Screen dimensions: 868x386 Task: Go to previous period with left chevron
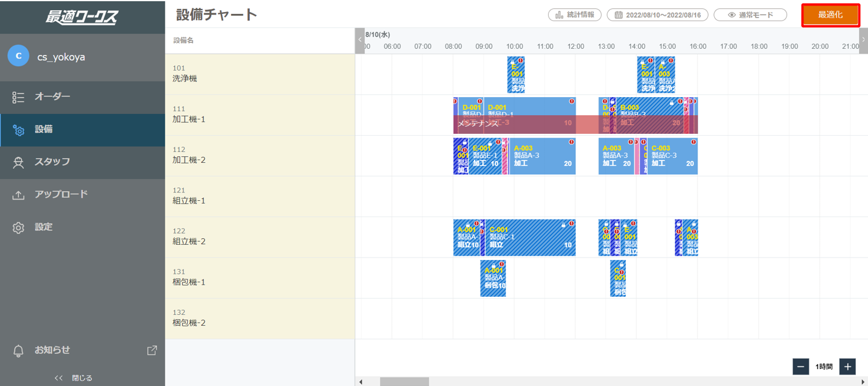pos(360,40)
